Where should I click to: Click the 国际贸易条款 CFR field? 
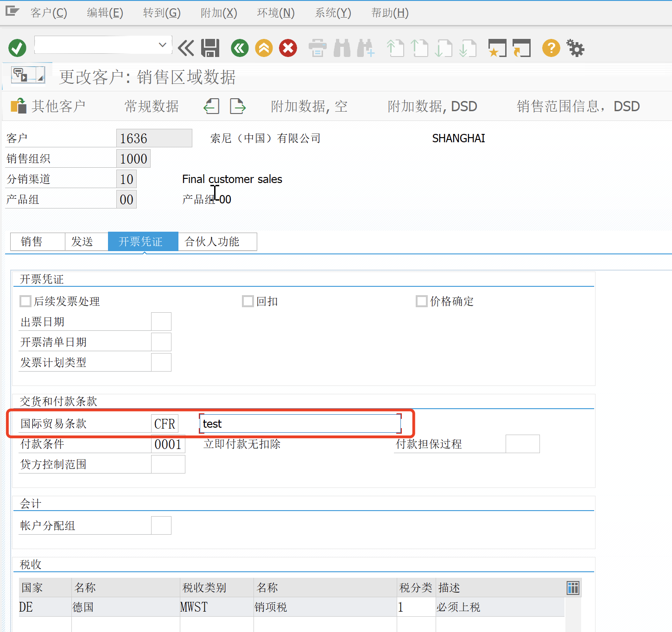coord(165,423)
